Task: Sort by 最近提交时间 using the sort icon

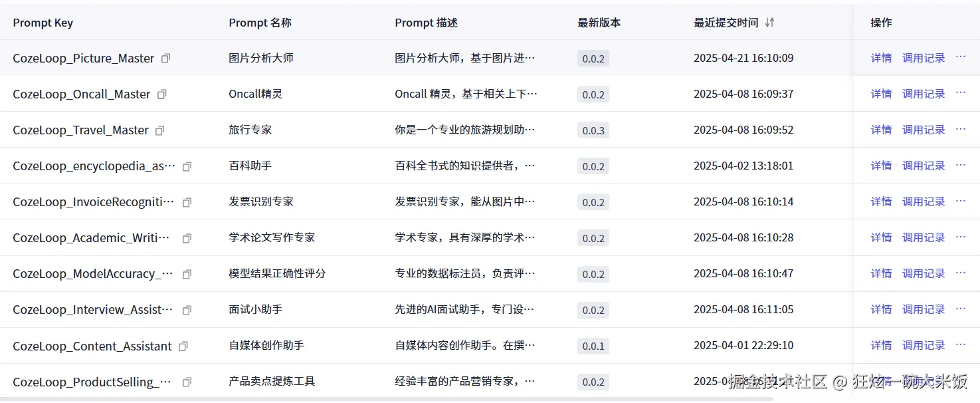Action: (769, 23)
